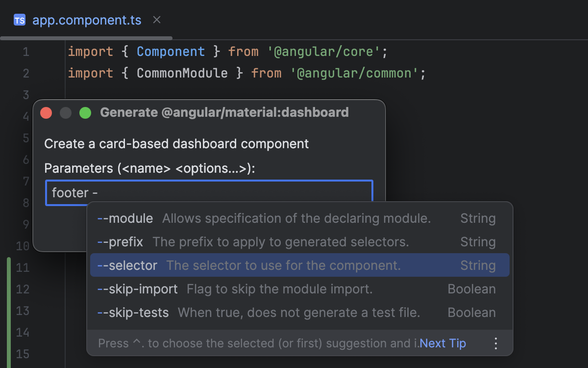588x368 pixels.
Task: Click line number 11 in the gutter
Action: (23, 267)
